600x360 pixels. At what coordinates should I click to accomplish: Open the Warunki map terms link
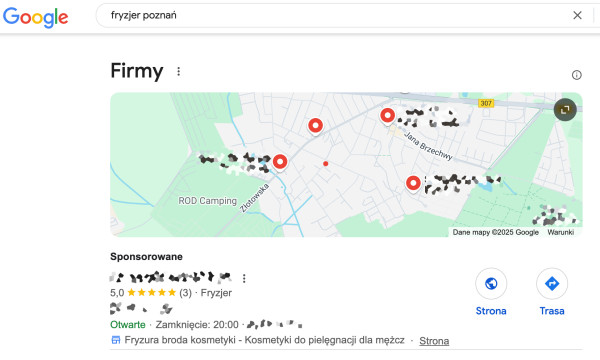561,232
